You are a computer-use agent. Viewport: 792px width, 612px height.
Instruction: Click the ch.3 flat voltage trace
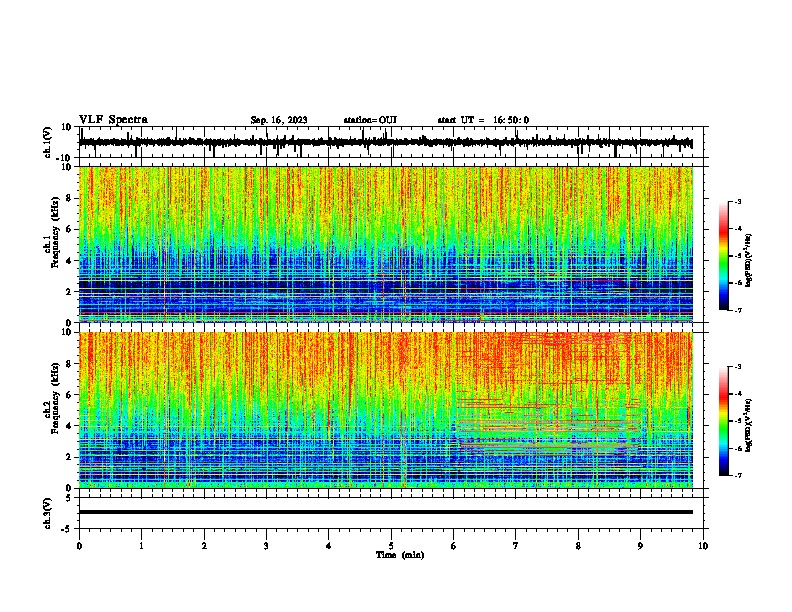click(386, 512)
